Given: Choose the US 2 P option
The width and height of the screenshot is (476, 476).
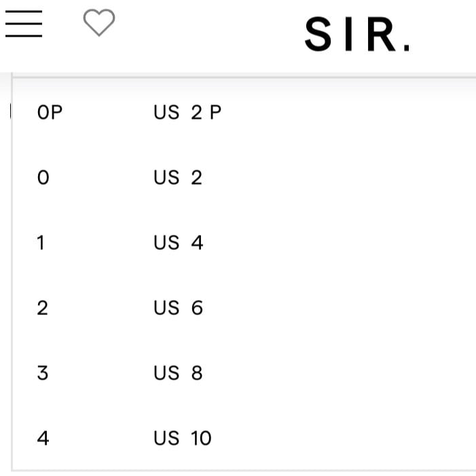Looking at the screenshot, I should click(x=187, y=112).
